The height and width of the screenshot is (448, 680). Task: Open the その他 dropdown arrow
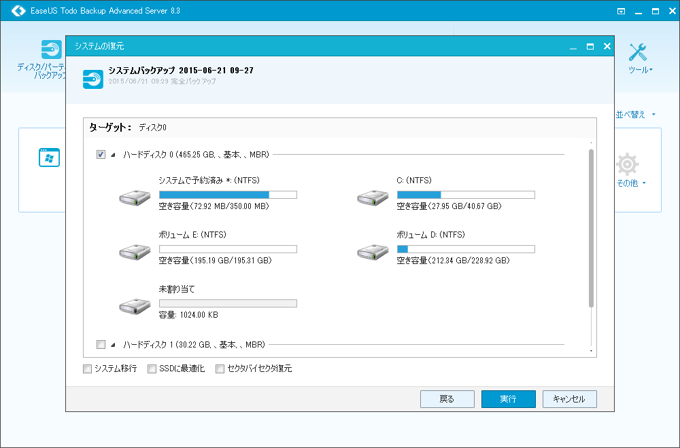point(644,183)
